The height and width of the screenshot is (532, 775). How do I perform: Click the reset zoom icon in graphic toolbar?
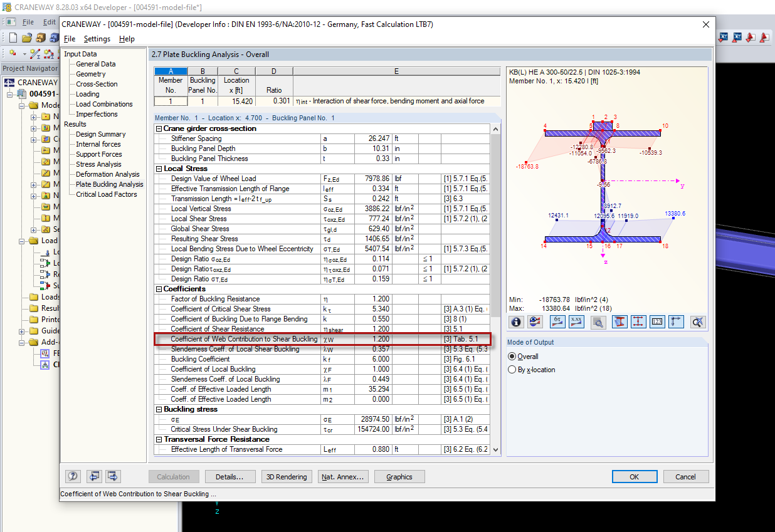click(697, 321)
